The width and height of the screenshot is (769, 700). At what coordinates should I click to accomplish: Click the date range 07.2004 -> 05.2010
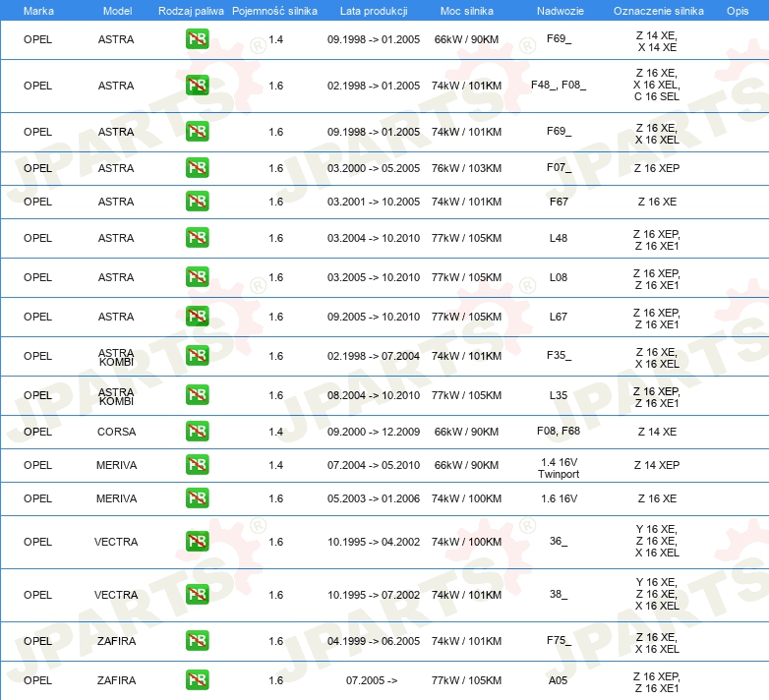coord(374,465)
